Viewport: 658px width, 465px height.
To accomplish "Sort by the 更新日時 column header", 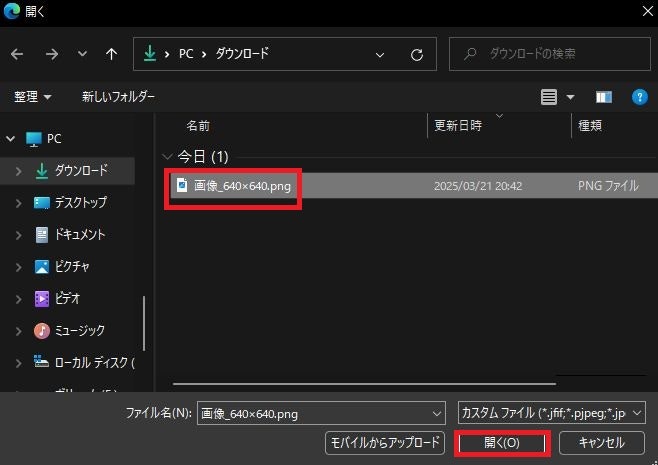I will click(x=458, y=125).
